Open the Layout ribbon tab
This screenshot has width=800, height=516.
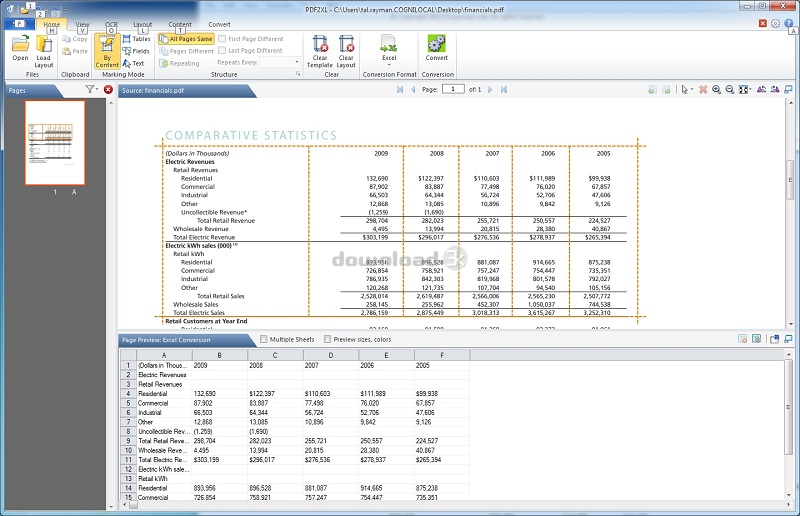coord(142,24)
